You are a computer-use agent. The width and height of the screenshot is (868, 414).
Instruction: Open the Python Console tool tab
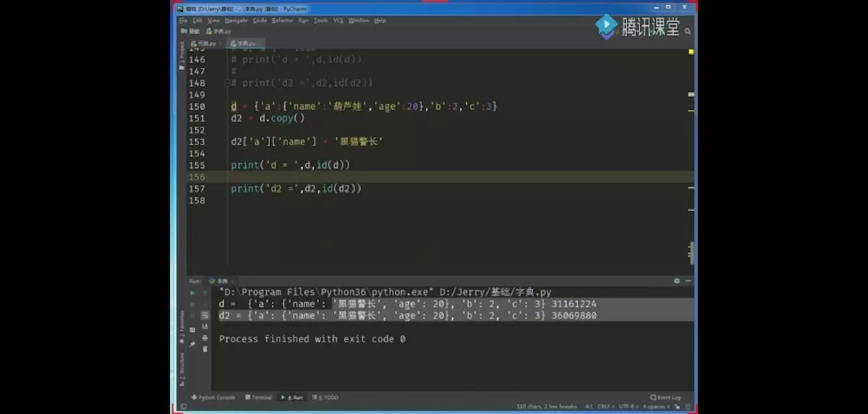[x=213, y=397]
